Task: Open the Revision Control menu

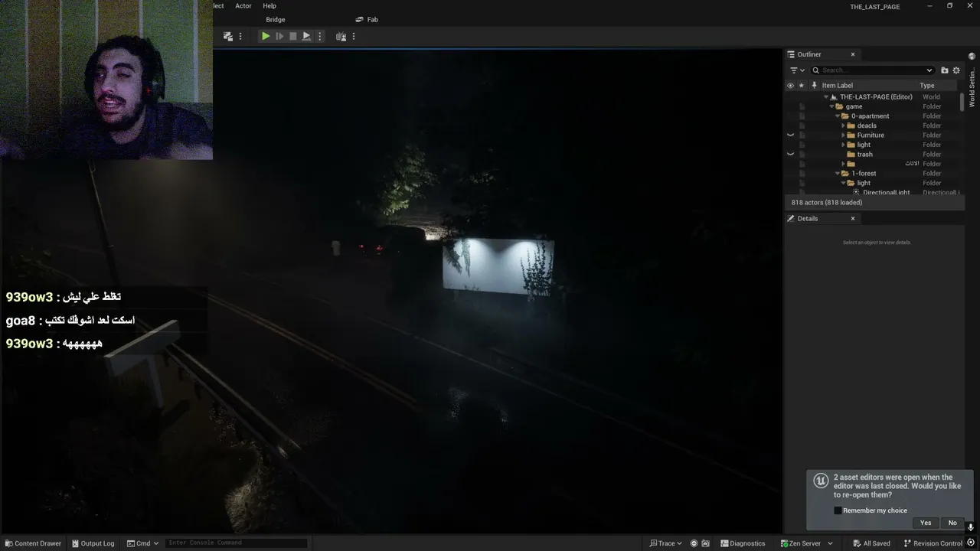Action: [x=933, y=543]
